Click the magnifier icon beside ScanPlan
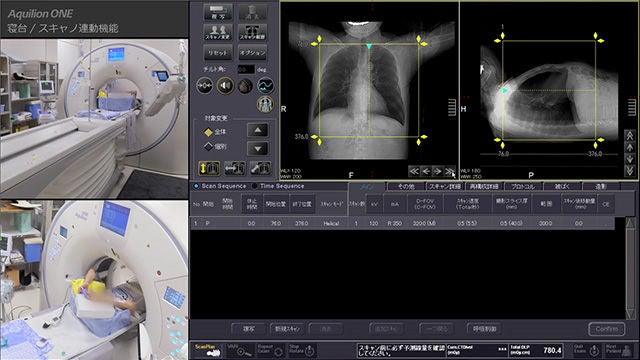This screenshot has width=640, height=360. pos(240,351)
